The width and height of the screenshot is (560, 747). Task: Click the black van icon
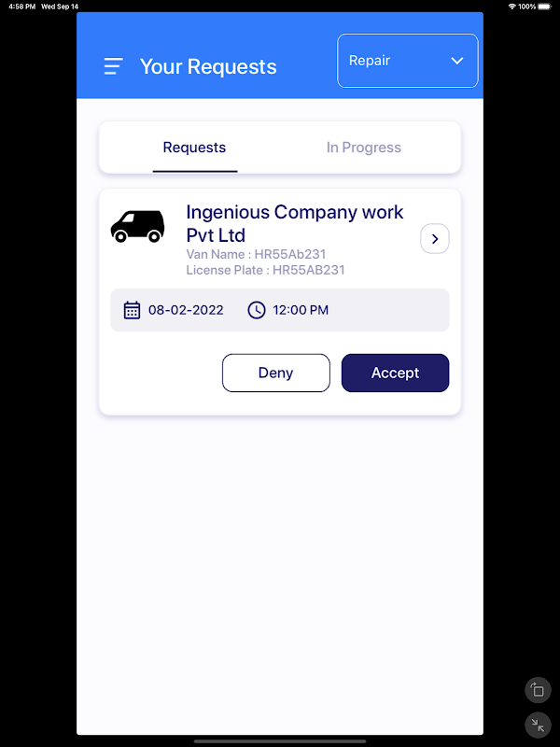click(137, 226)
